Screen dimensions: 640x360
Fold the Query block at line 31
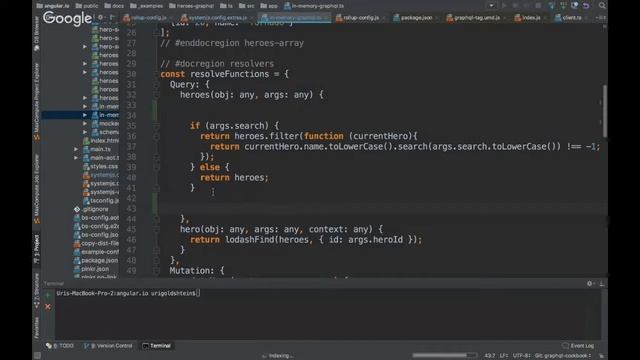pos(156,84)
